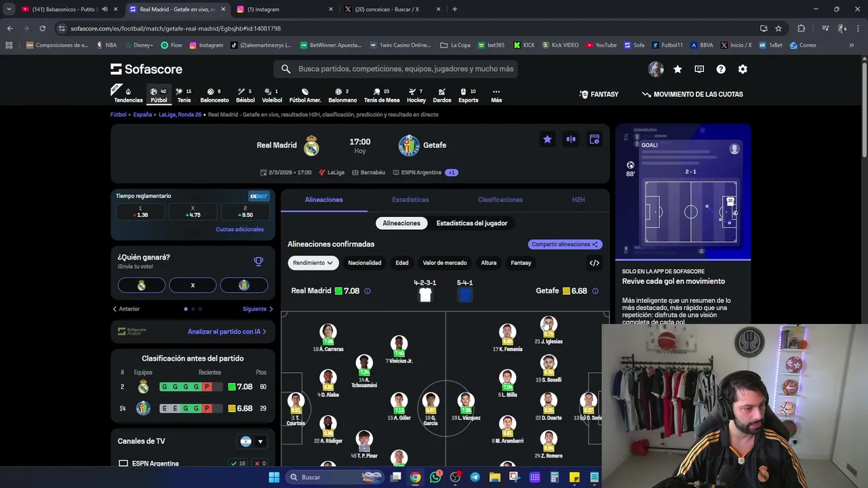Select the Hockey sport icon
Viewport: 868px width, 488px height.
416,95
